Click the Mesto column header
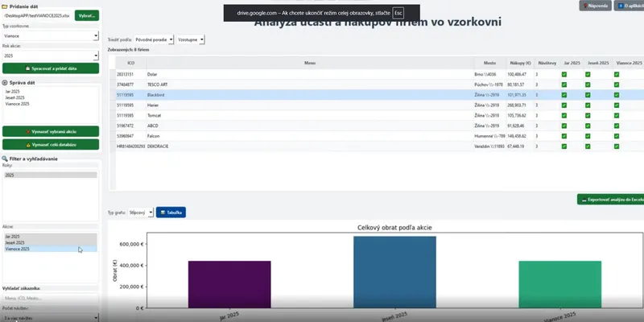Screen dimensions: 644x322 tap(489, 63)
